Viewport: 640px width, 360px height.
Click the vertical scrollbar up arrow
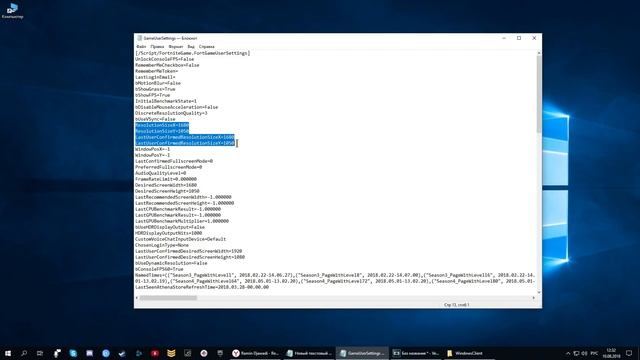539,53
